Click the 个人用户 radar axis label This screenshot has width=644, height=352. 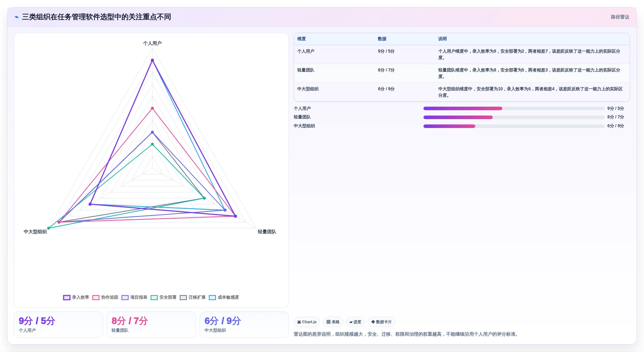pos(152,43)
